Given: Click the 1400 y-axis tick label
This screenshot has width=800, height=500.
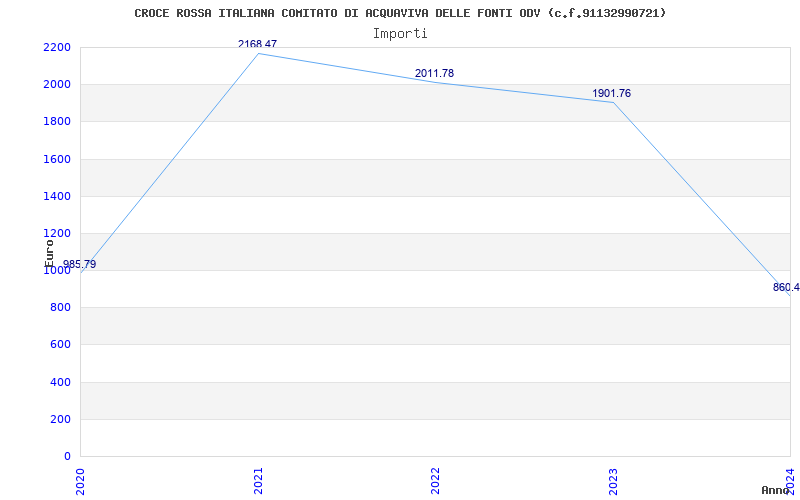Looking at the screenshot, I should (x=57, y=196).
